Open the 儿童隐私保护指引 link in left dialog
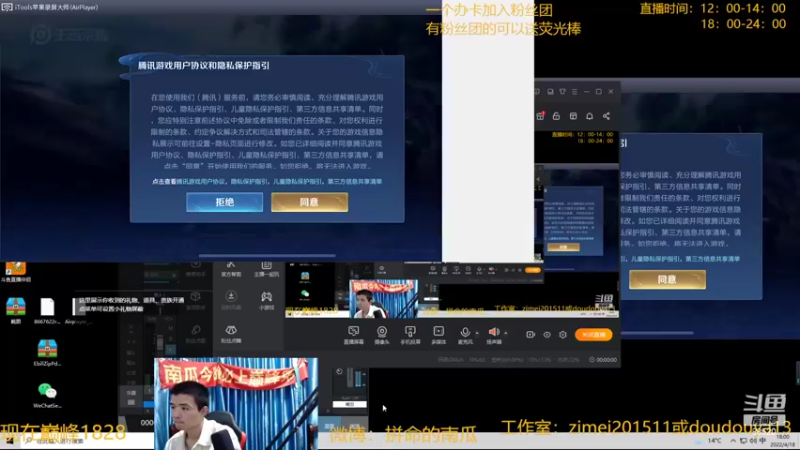800x450 pixels. coord(297,182)
